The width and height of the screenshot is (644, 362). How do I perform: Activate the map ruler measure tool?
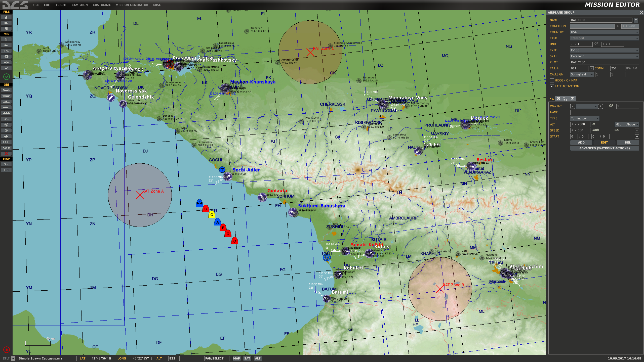(6, 170)
